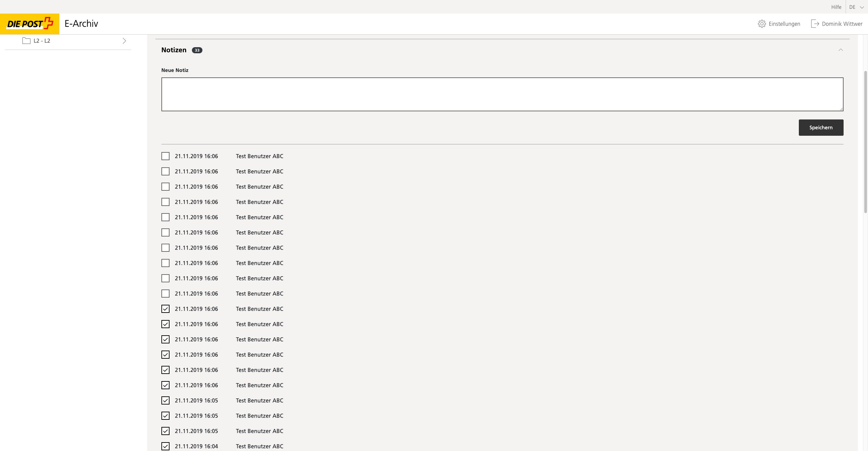Screen dimensions: 868x451
Task: Click Test Benutzer ABC in the 16:04 row
Action: click(259, 446)
